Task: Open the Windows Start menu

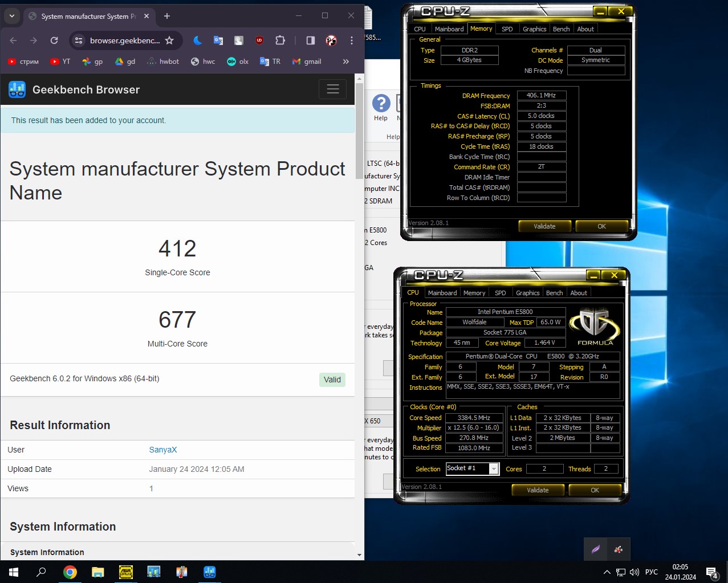Action: [x=14, y=572]
